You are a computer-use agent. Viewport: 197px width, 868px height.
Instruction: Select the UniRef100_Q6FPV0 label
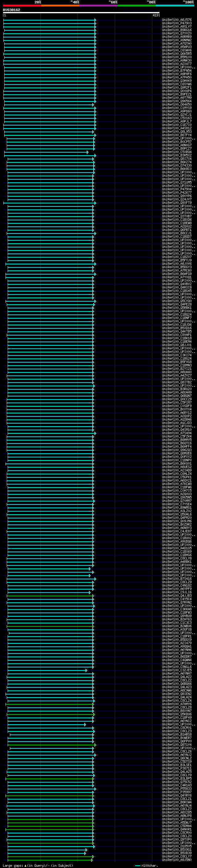point(177,741)
